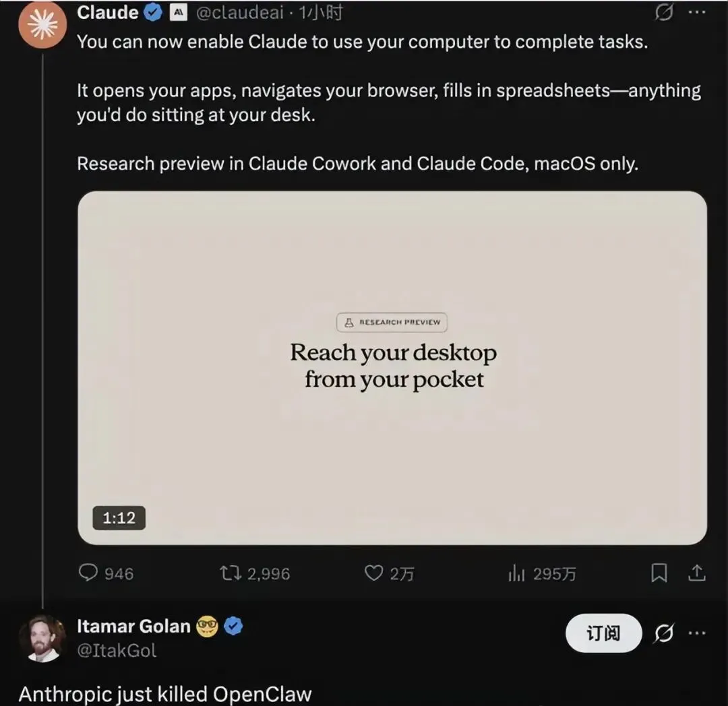Open more options on Itamar Golan's post
The image size is (728, 706).
(x=697, y=633)
